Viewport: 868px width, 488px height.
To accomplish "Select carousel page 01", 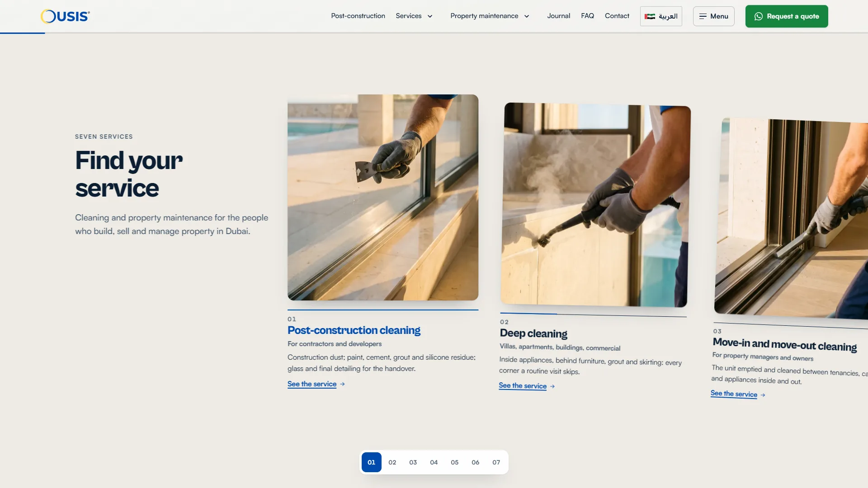I will pyautogui.click(x=372, y=462).
